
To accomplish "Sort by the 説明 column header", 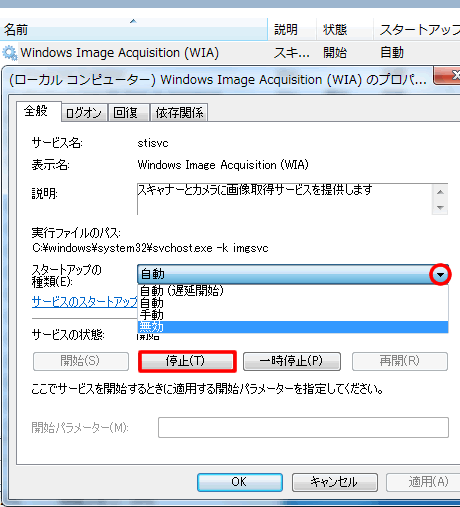I will click(292, 30).
